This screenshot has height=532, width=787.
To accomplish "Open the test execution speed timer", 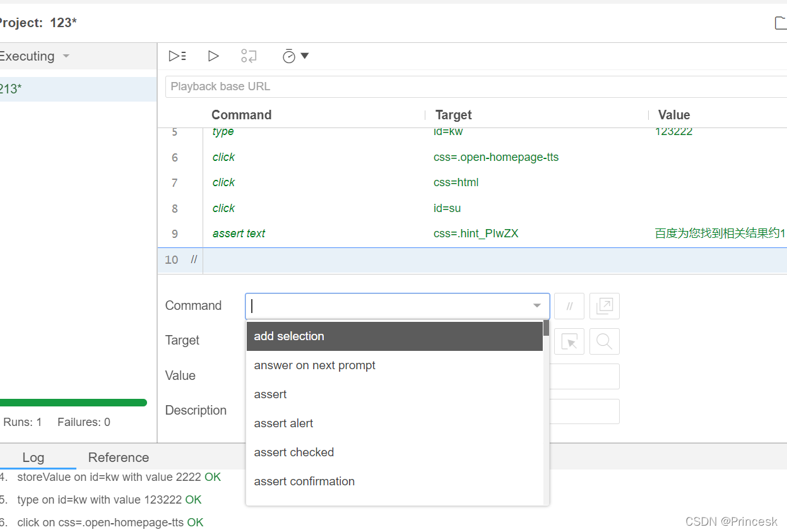I will click(289, 56).
